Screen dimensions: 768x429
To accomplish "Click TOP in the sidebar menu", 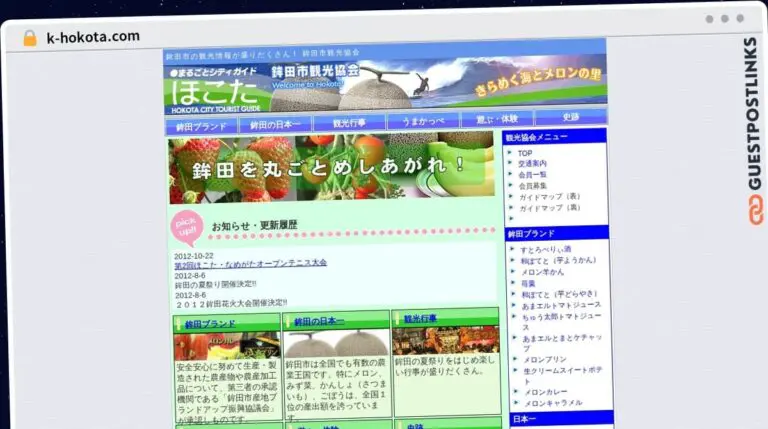I will coord(525,153).
